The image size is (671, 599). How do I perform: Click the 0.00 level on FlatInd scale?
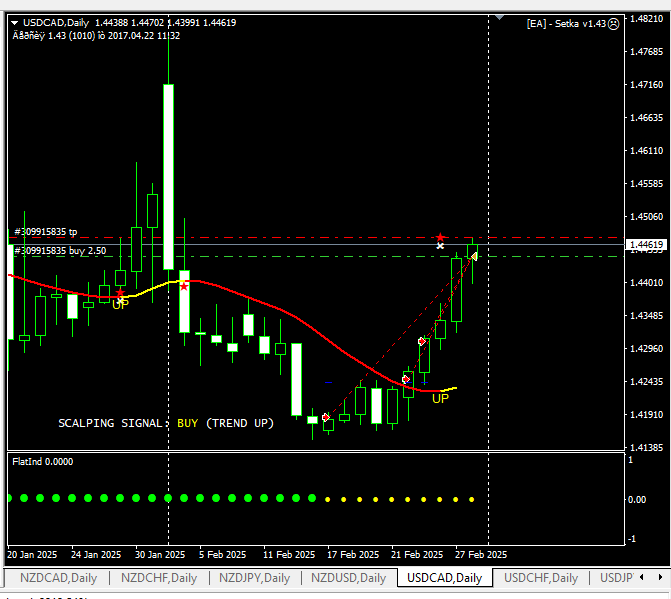[x=637, y=500]
